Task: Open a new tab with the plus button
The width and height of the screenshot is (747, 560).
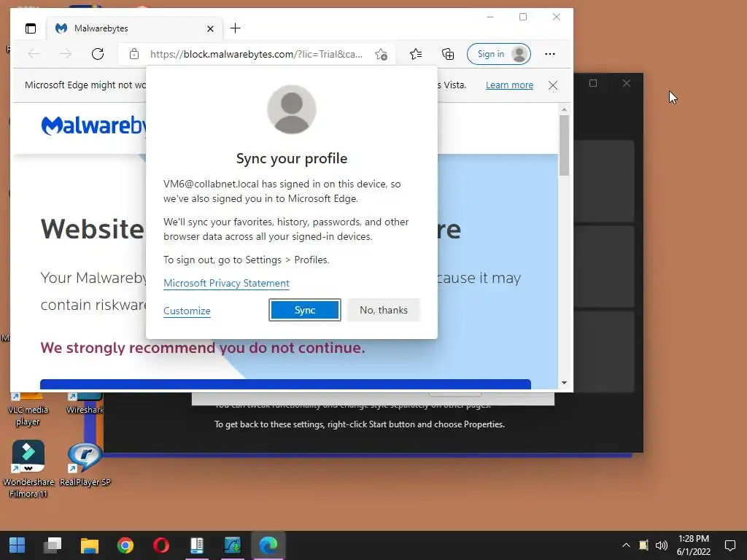Action: [235, 28]
